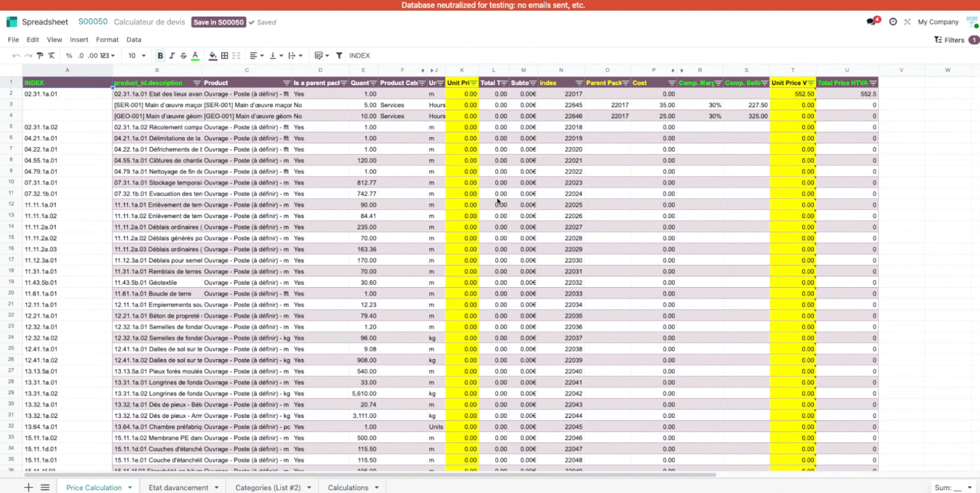
Task: Click the filter funnel icon in toolbar
Action: click(339, 56)
